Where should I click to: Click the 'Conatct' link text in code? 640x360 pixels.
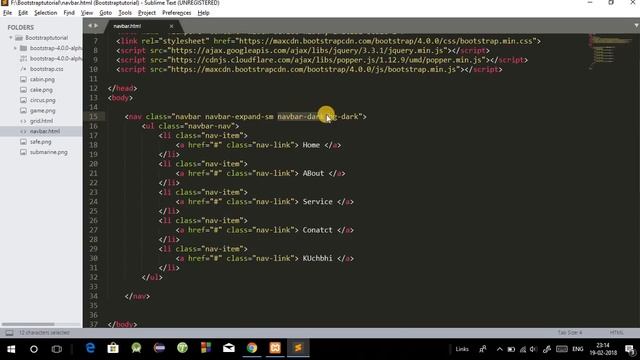[x=318, y=230]
